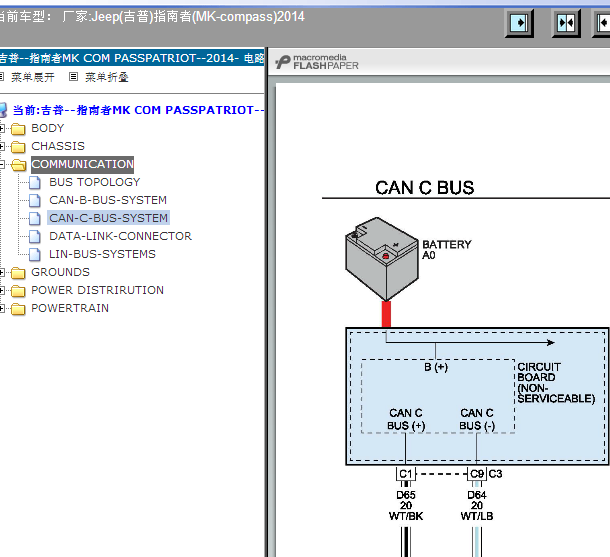Screen dimensions: 610x557
Task: Click the inward-arrows collapse button in the header
Action: 566,23
